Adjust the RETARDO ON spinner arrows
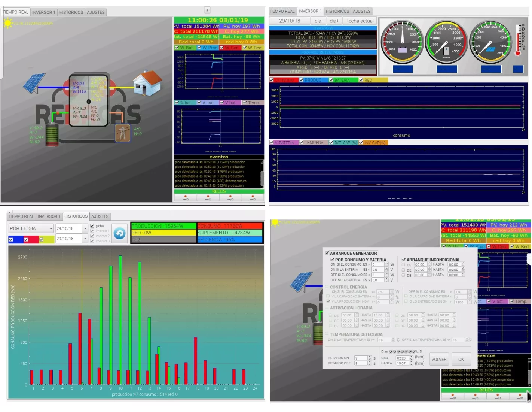 coord(370,358)
